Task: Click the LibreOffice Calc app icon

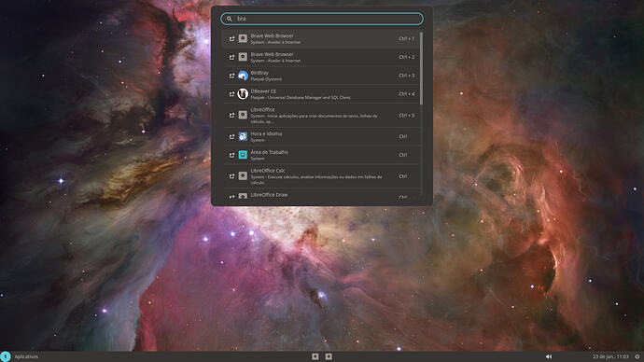Action: pyautogui.click(x=243, y=176)
